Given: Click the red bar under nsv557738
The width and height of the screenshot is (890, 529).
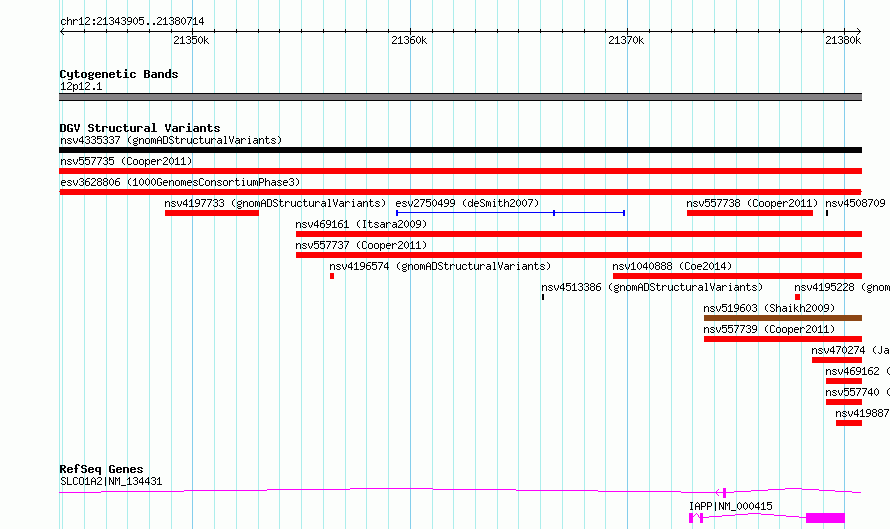Looking at the screenshot, I should click(x=750, y=213).
